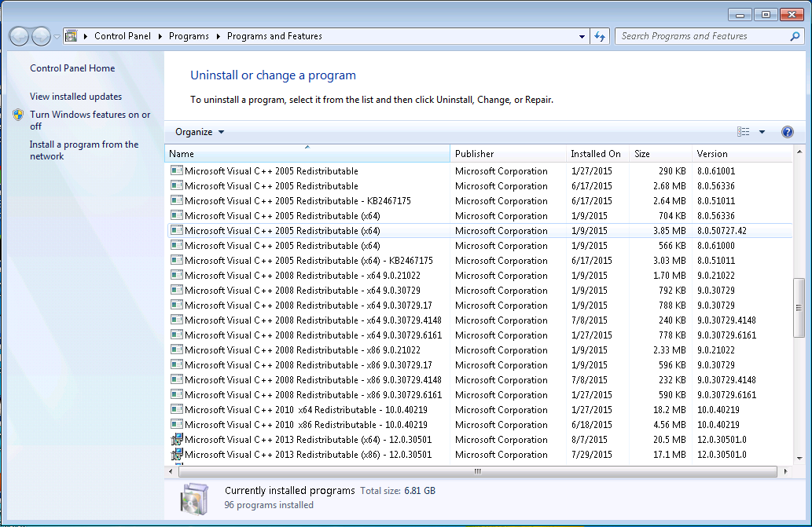Click the vertical scrollbar up arrow
This screenshot has height=527, width=812.
(799, 152)
